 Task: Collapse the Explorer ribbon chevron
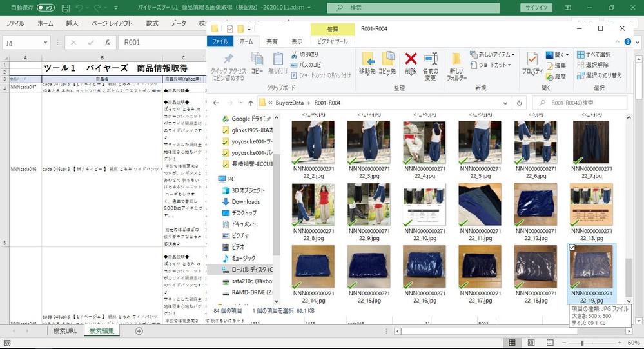point(618,41)
